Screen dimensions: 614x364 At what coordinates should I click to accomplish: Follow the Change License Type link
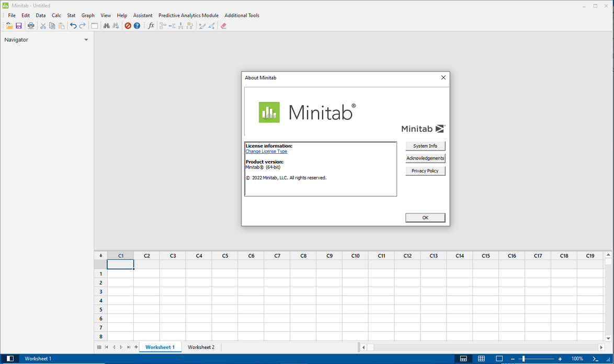[266, 152]
